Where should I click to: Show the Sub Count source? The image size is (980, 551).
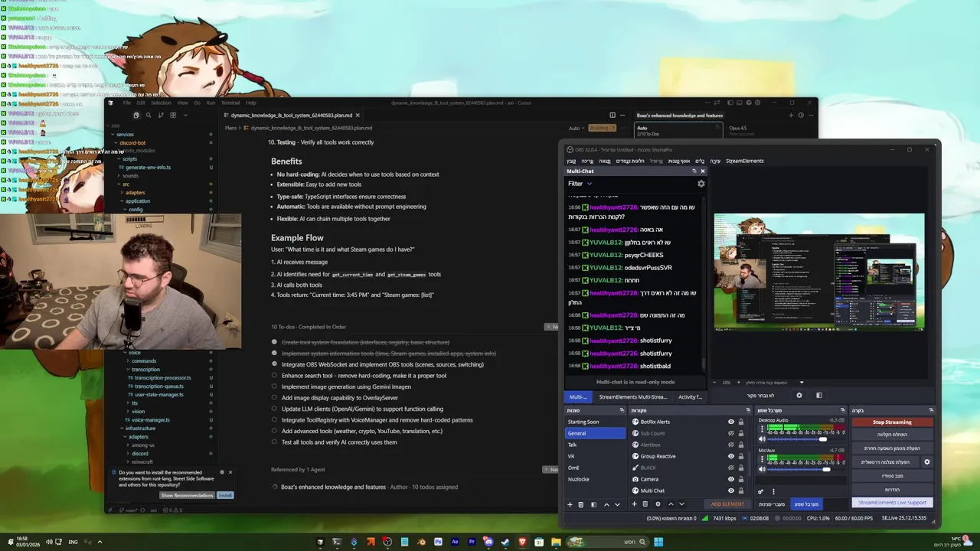pos(731,433)
